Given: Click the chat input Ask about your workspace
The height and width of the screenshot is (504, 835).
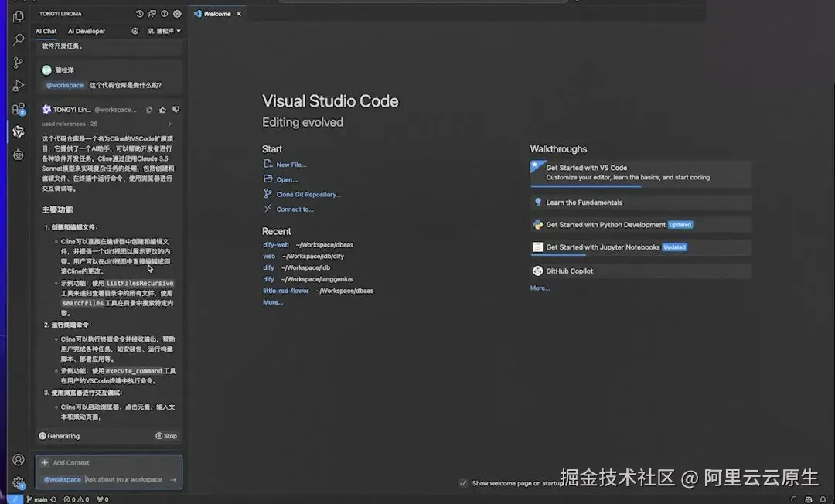Looking at the screenshot, I should coord(124,479).
